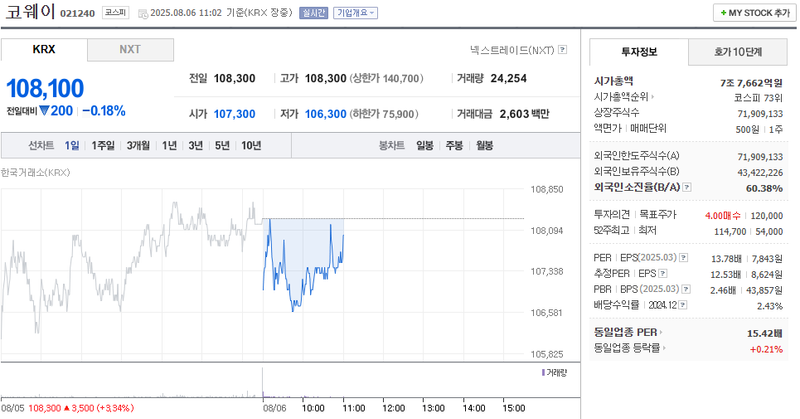Click the stock code 021240
This screenshot has width=800, height=419.
tap(78, 13)
